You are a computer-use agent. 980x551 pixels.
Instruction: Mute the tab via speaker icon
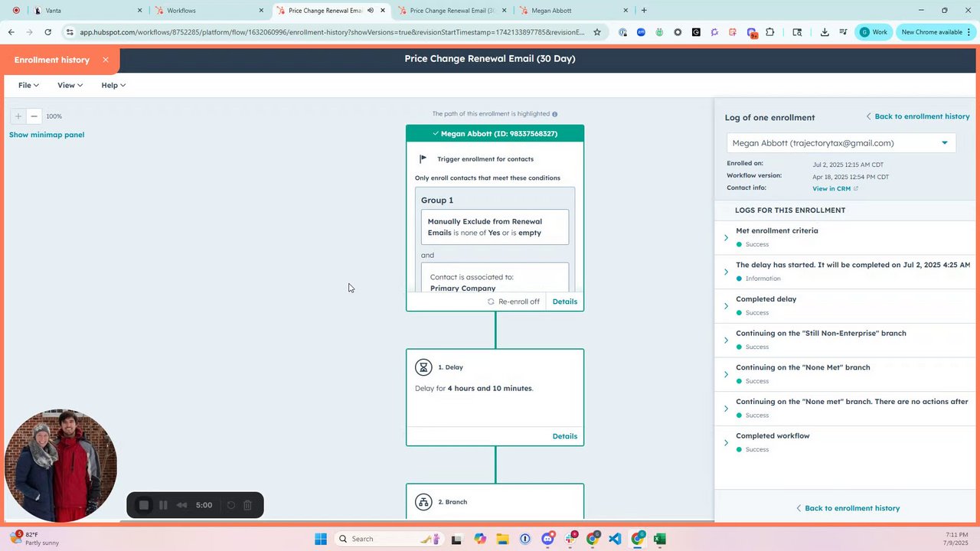click(371, 11)
